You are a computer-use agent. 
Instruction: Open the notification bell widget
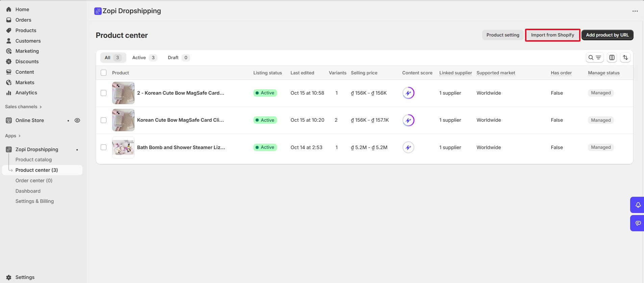click(x=638, y=205)
